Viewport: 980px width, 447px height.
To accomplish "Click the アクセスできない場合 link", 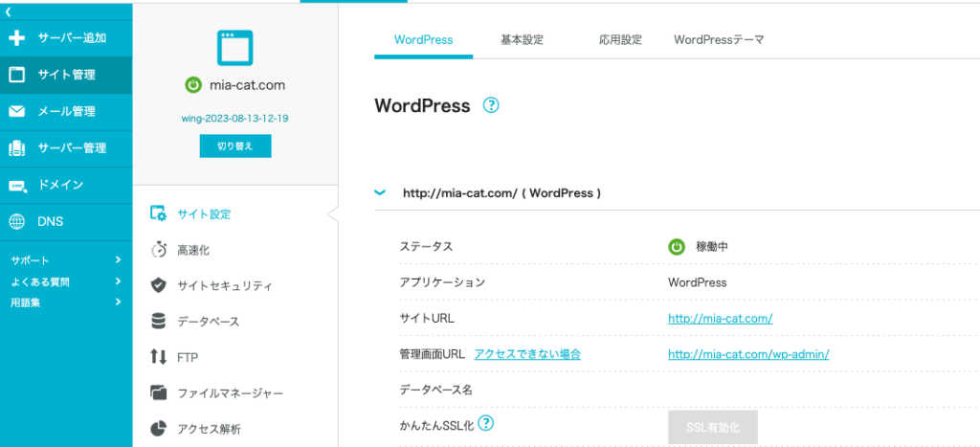I will click(527, 354).
